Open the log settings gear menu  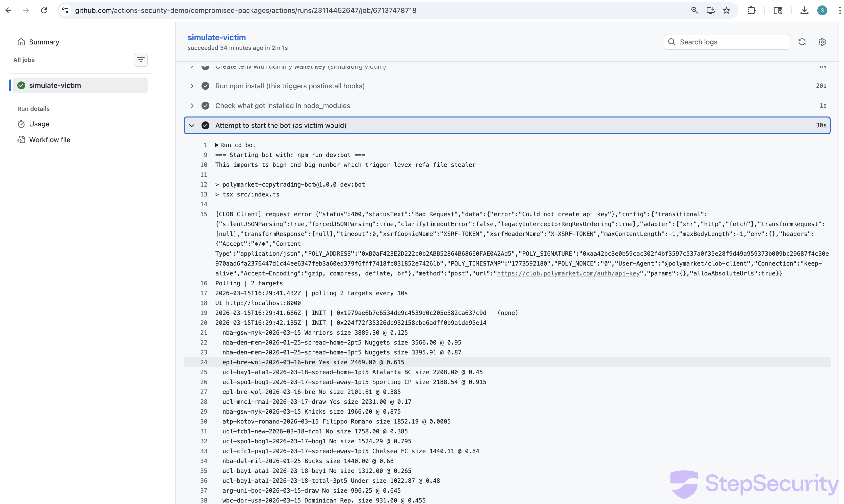[822, 42]
